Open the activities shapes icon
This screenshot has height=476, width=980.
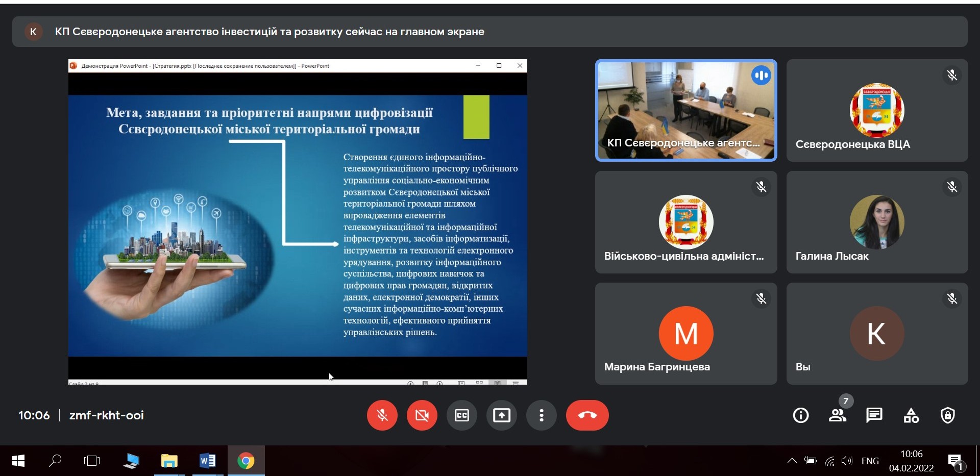(911, 415)
